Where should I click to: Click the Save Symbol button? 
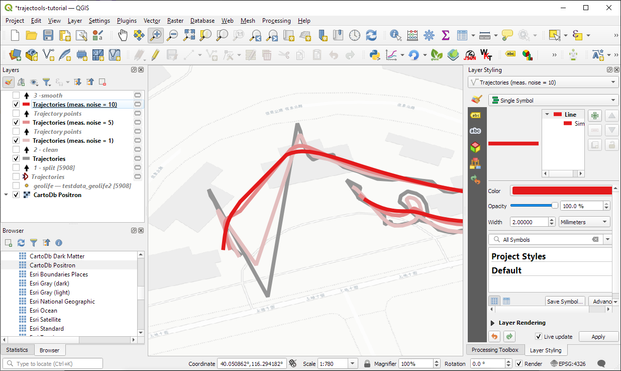pyautogui.click(x=565, y=301)
